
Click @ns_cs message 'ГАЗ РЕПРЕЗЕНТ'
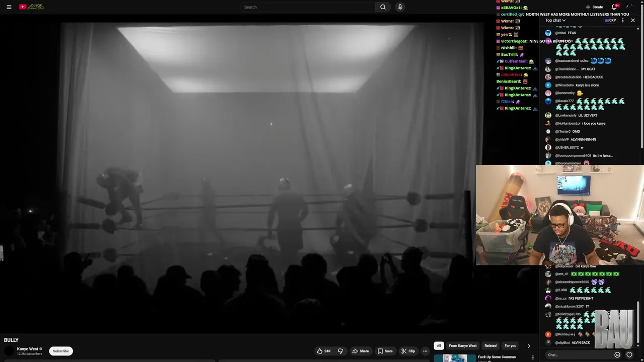581,298
